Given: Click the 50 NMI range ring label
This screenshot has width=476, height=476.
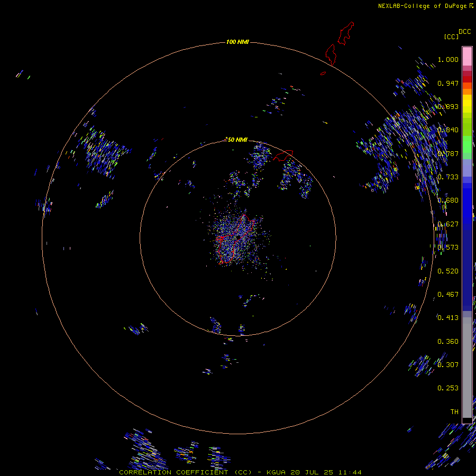Looking at the screenshot, I should (x=237, y=140).
